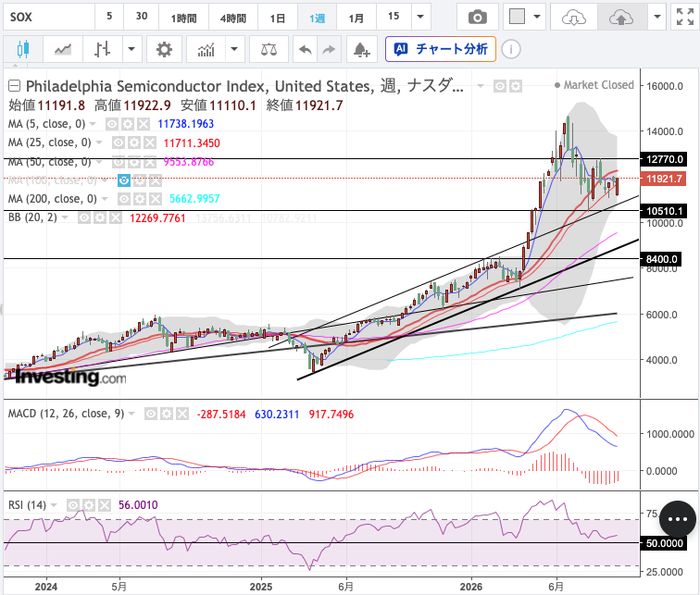Switch to line chart style icon
Screen dimensions: 700x595
coord(63,49)
